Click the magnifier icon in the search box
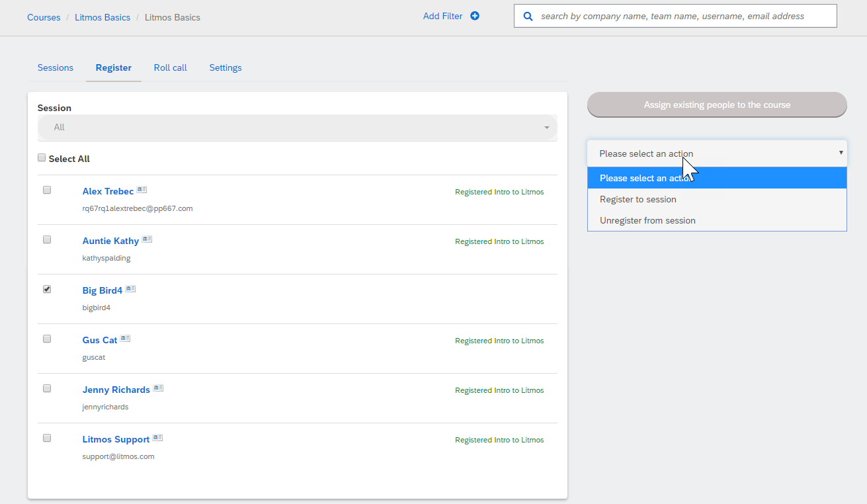The height and width of the screenshot is (504, 867). point(528,16)
